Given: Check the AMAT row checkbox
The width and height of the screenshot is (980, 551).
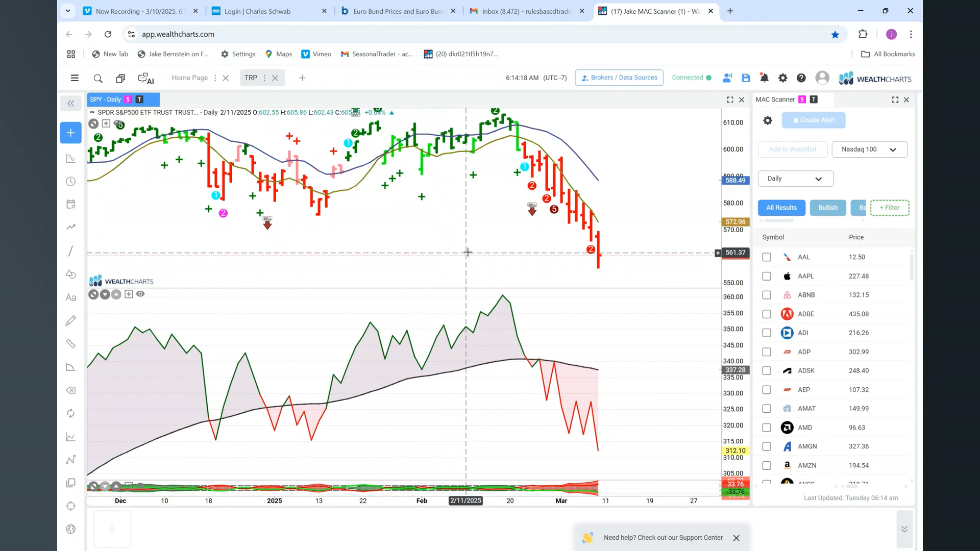Looking at the screenshot, I should click(767, 409).
